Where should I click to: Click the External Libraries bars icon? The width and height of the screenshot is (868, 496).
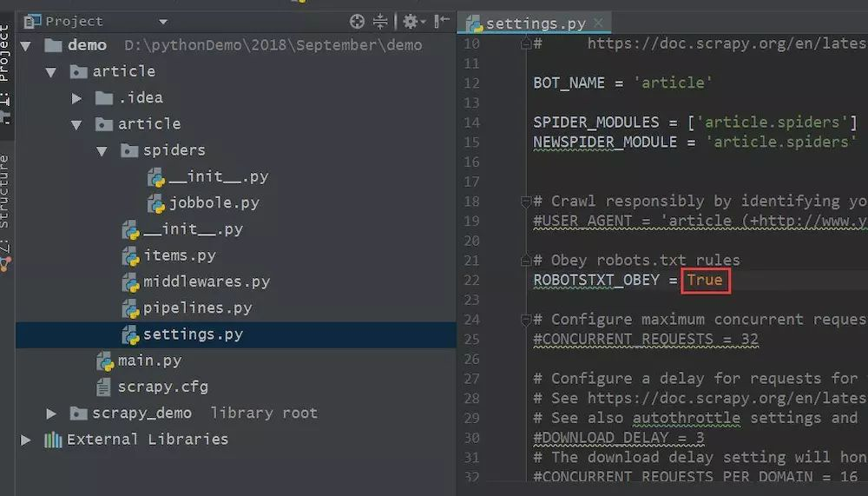(53, 440)
